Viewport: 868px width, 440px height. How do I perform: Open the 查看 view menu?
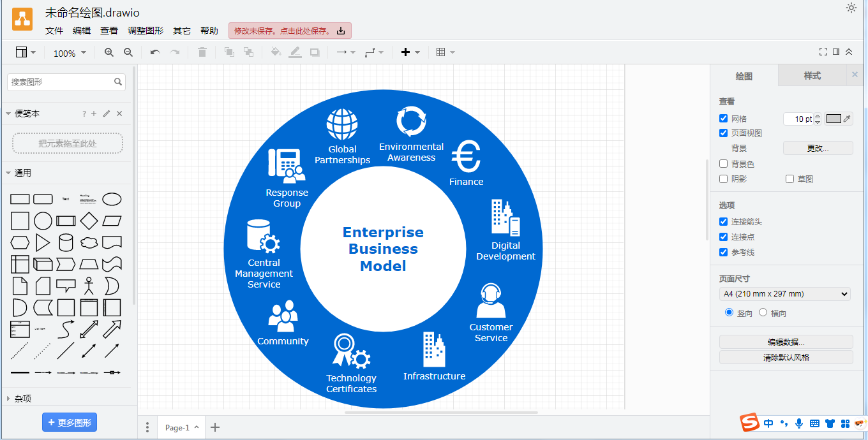(109, 31)
